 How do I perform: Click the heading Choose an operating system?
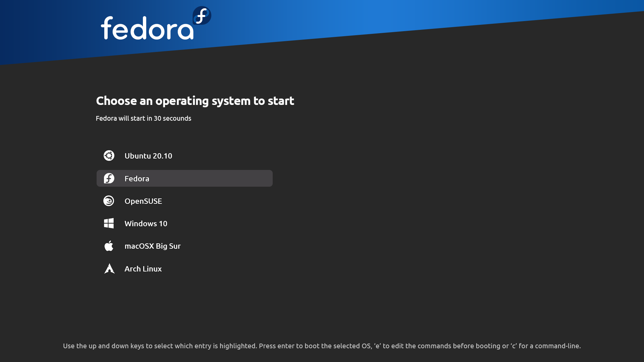coord(195,101)
